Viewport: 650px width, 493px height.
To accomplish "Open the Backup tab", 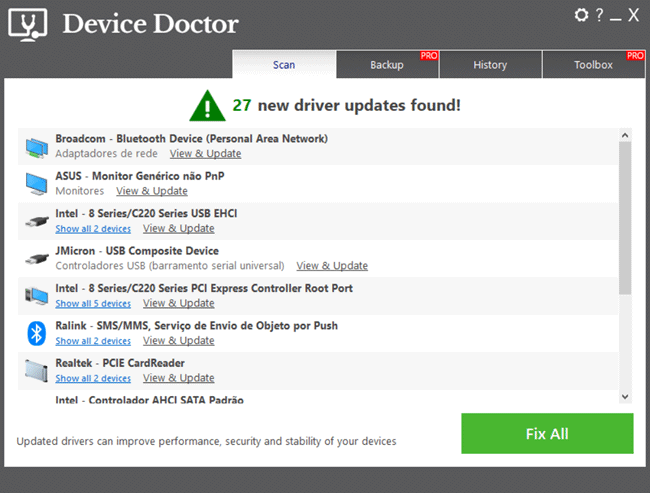I will [x=387, y=64].
